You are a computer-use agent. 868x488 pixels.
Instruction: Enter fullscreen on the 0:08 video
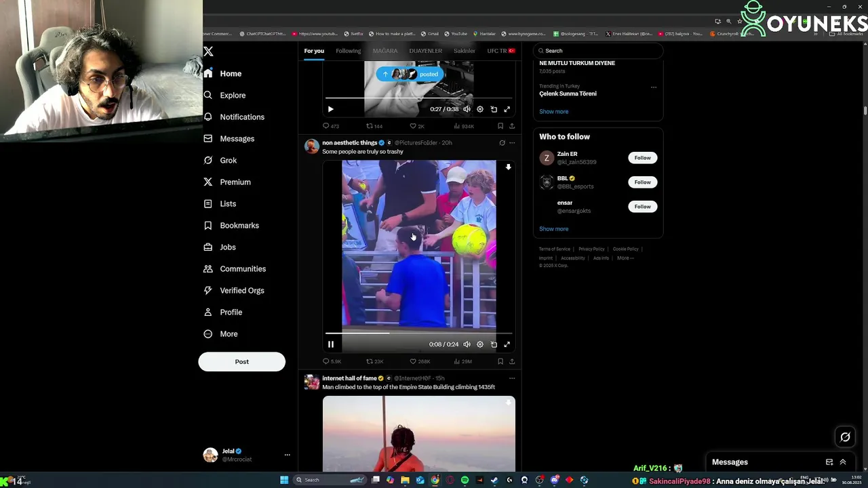click(507, 344)
